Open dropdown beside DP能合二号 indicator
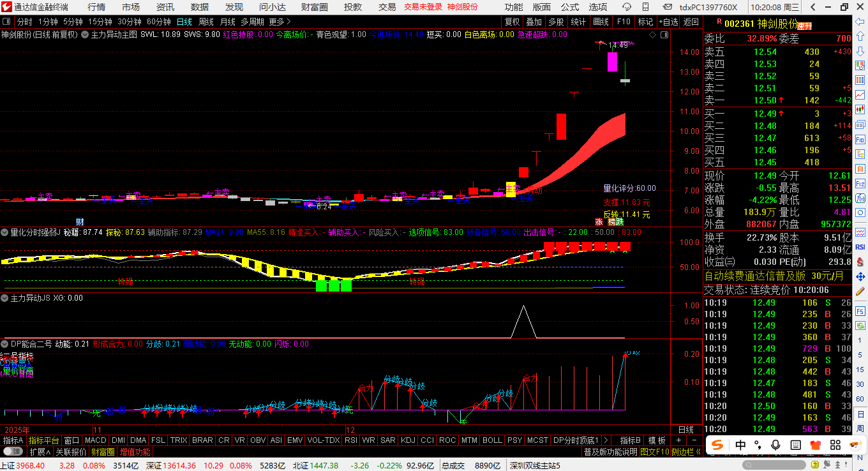Screen dimensions: 868x471 [x=5, y=344]
